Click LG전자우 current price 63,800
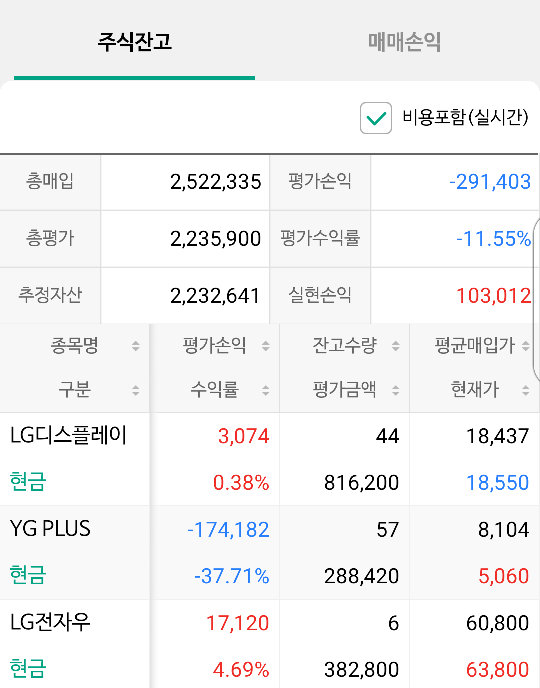 click(x=497, y=670)
